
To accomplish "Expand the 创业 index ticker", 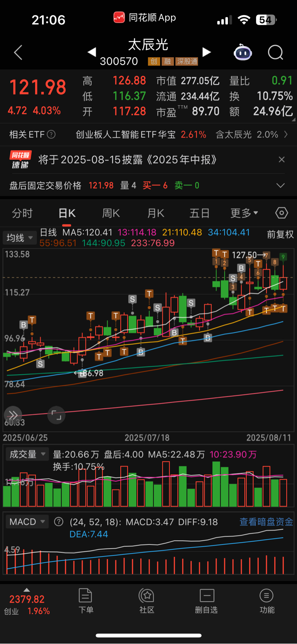I will click(x=27, y=602).
